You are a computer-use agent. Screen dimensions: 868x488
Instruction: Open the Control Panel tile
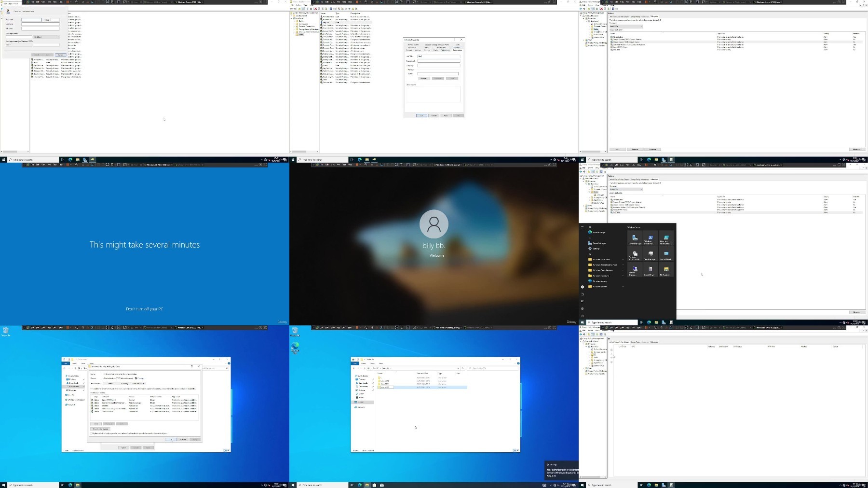click(x=666, y=254)
